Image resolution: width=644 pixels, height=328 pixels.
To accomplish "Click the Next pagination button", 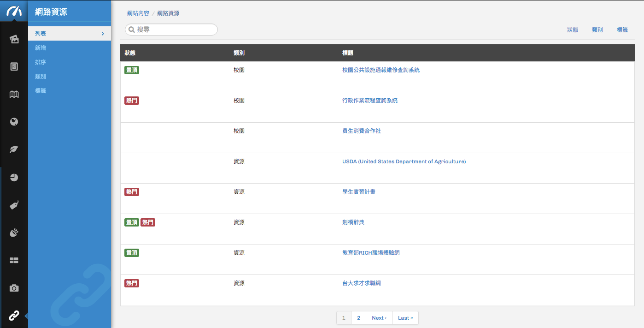I will [379, 318].
